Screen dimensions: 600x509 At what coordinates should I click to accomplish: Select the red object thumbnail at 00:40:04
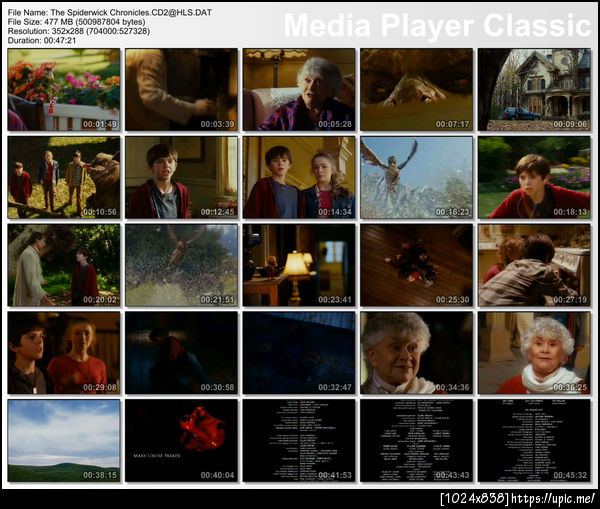tap(181, 440)
